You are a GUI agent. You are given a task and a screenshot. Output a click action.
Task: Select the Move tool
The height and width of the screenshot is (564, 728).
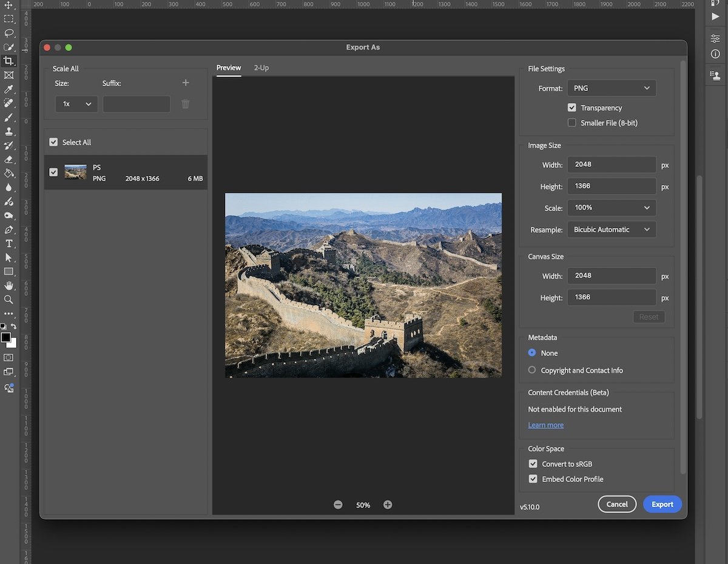coord(9,5)
